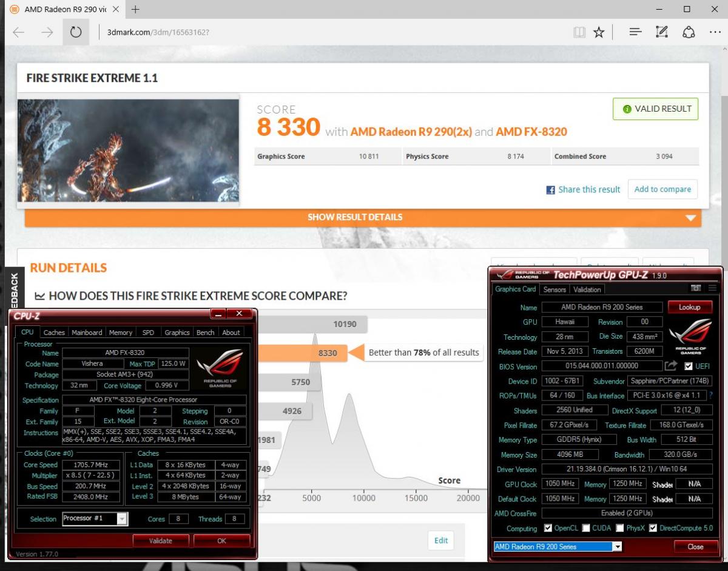Go back in the browser

click(19, 32)
